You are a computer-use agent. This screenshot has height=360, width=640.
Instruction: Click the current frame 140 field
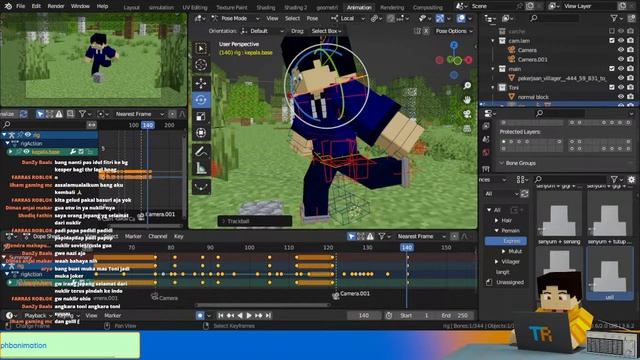coord(364,316)
